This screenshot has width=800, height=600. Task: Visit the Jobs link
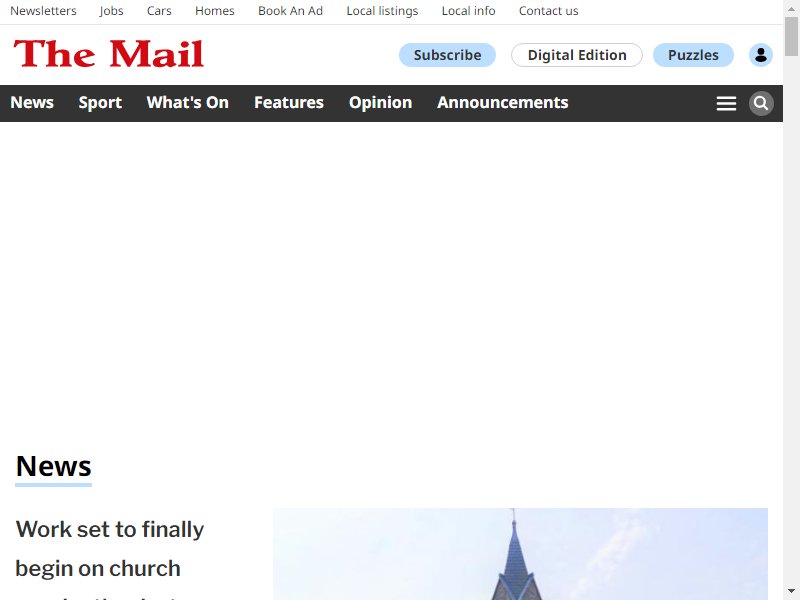point(112,11)
